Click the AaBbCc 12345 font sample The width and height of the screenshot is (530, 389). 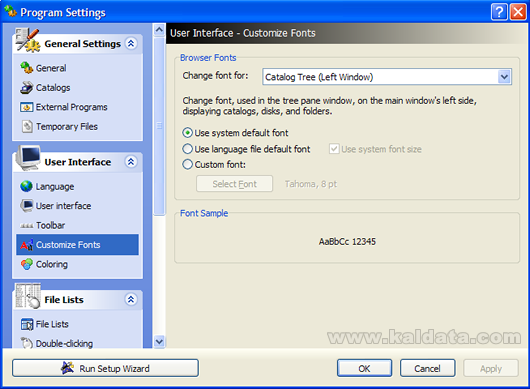pyautogui.click(x=347, y=241)
